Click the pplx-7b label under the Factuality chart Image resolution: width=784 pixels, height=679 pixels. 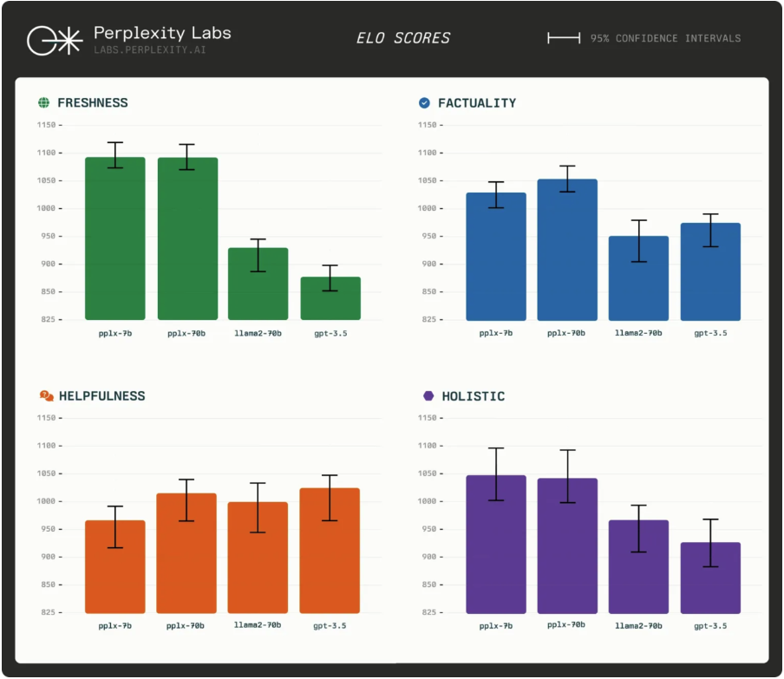[496, 333]
